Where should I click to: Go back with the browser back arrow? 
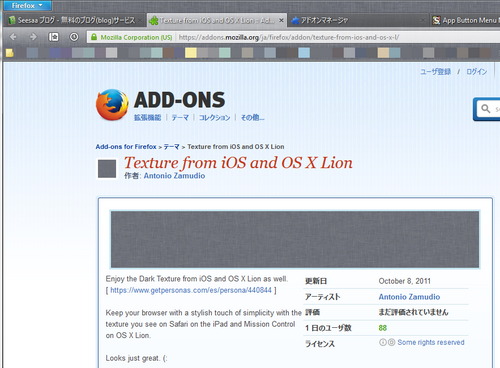pyautogui.click(x=13, y=37)
